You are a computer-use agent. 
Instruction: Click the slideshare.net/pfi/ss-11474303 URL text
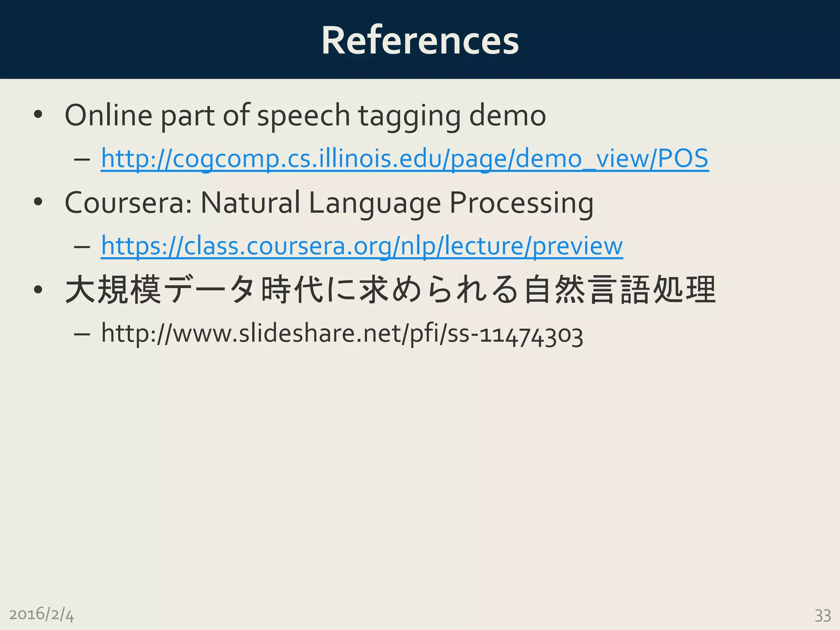[342, 333]
